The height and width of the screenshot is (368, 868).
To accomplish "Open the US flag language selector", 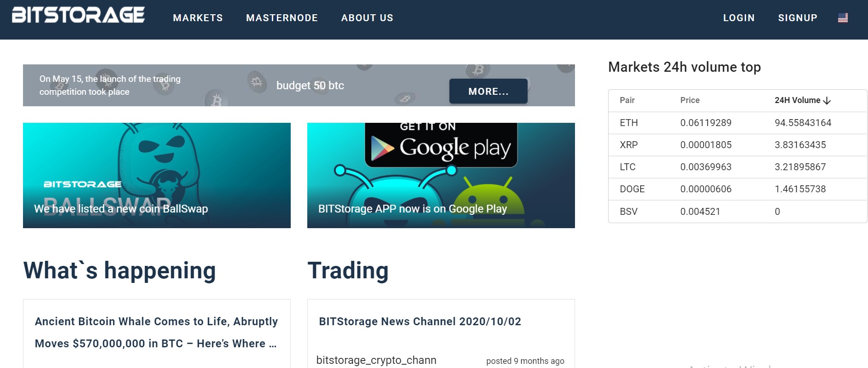I will 843,18.
